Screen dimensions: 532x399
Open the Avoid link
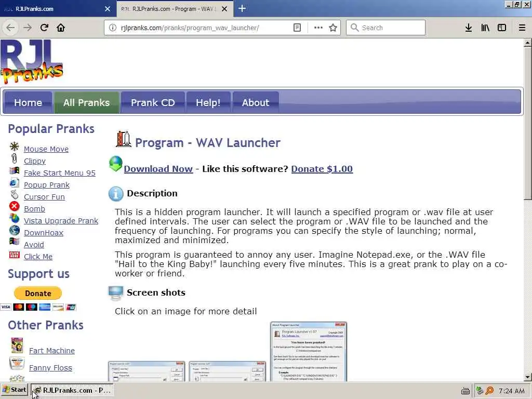pos(34,245)
